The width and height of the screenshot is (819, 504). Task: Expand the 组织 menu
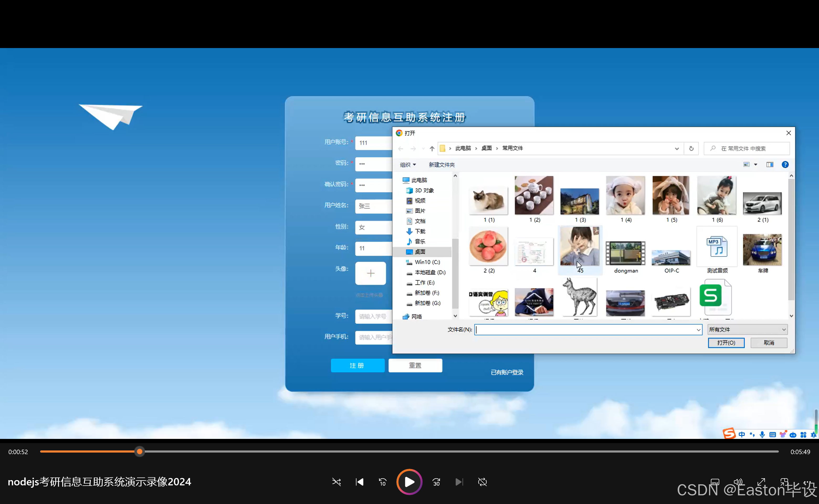[408, 165]
